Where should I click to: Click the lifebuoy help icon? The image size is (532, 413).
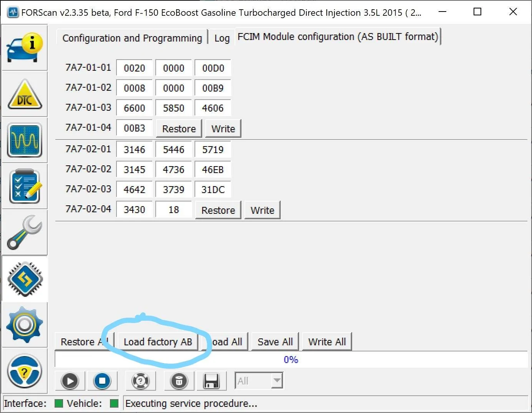point(140,381)
